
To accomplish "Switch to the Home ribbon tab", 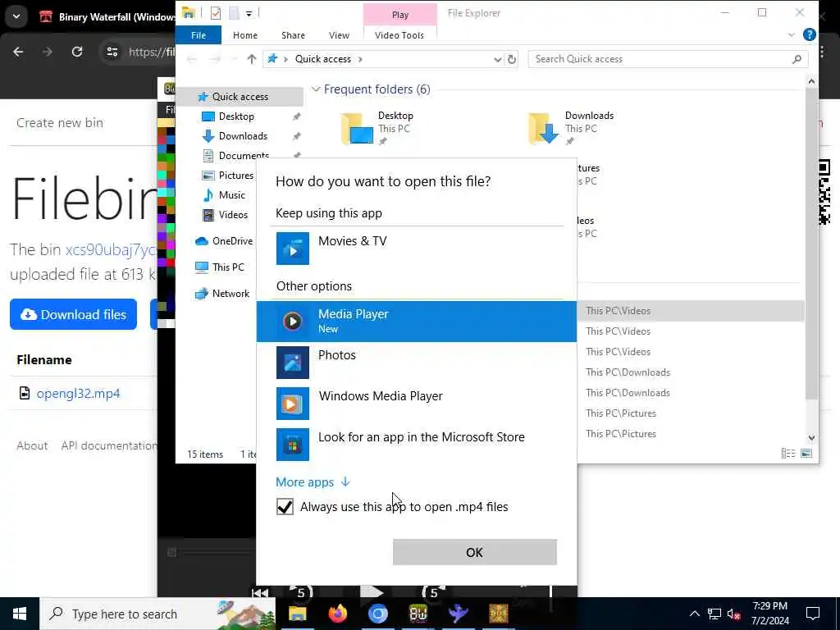I will (x=244, y=34).
